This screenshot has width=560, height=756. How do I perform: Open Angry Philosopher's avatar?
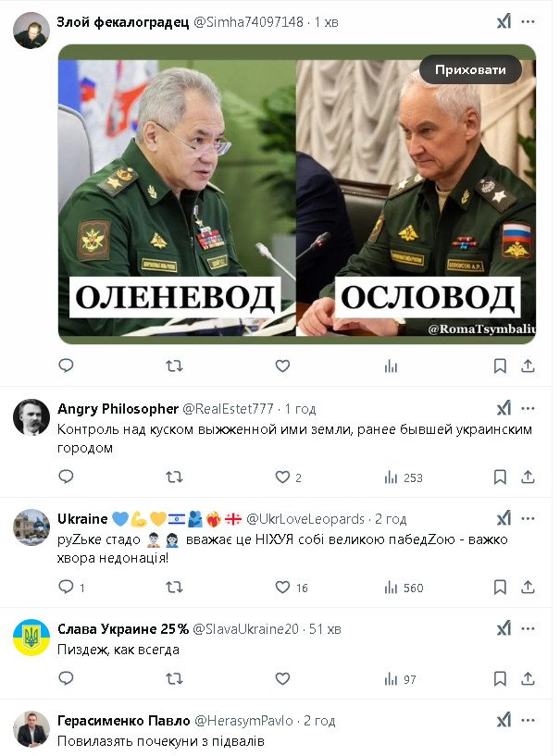[x=31, y=417]
